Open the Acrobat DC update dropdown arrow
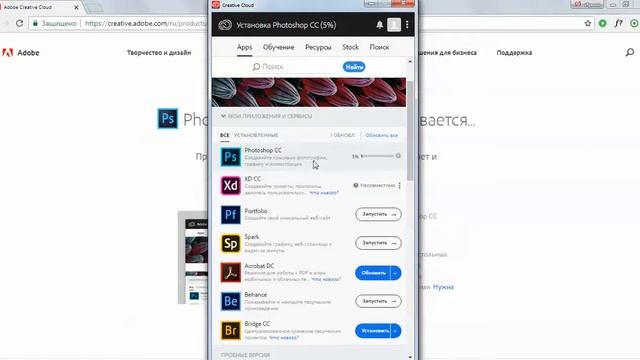Screen dimensions: 640x360 coord(396,273)
